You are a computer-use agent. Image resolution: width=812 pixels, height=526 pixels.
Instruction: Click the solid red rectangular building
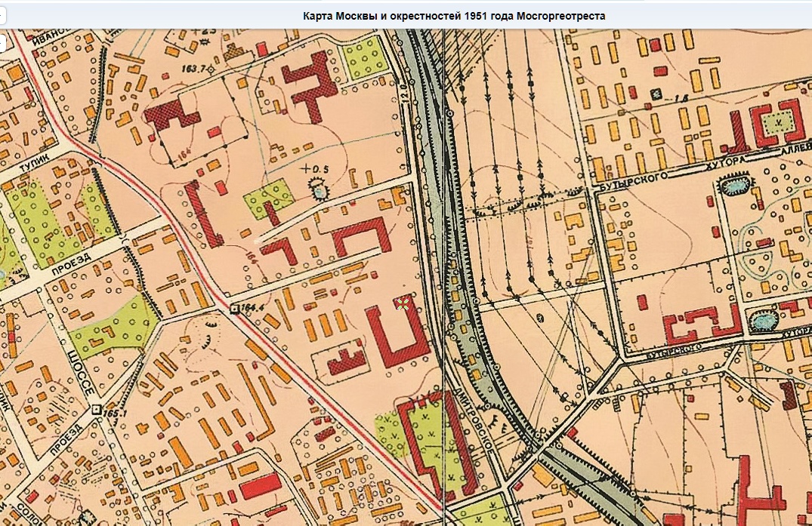(x=261, y=487)
